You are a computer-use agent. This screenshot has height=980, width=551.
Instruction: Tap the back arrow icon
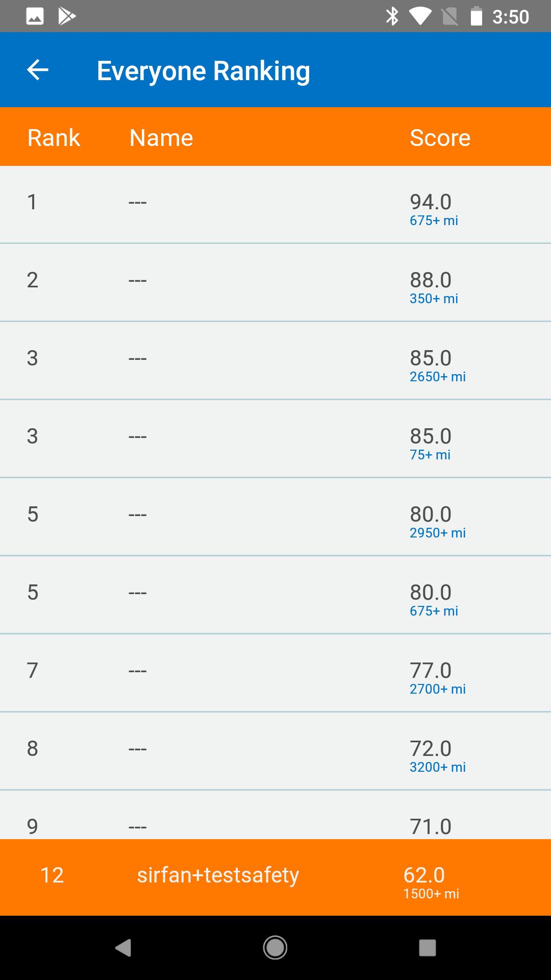pyautogui.click(x=37, y=70)
